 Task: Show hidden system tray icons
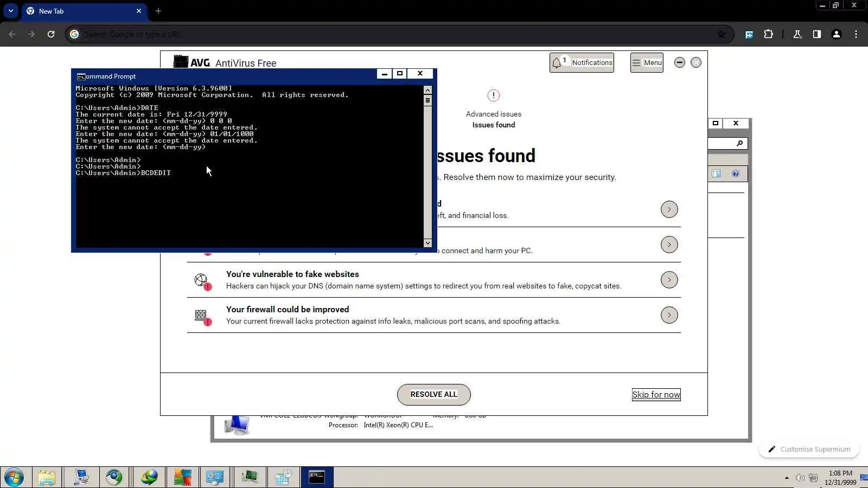[787, 478]
